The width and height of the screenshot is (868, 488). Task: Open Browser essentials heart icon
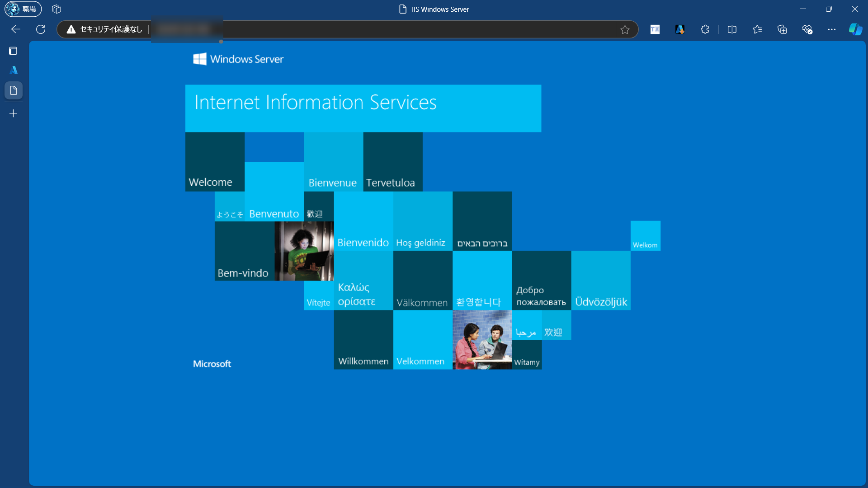[807, 29]
